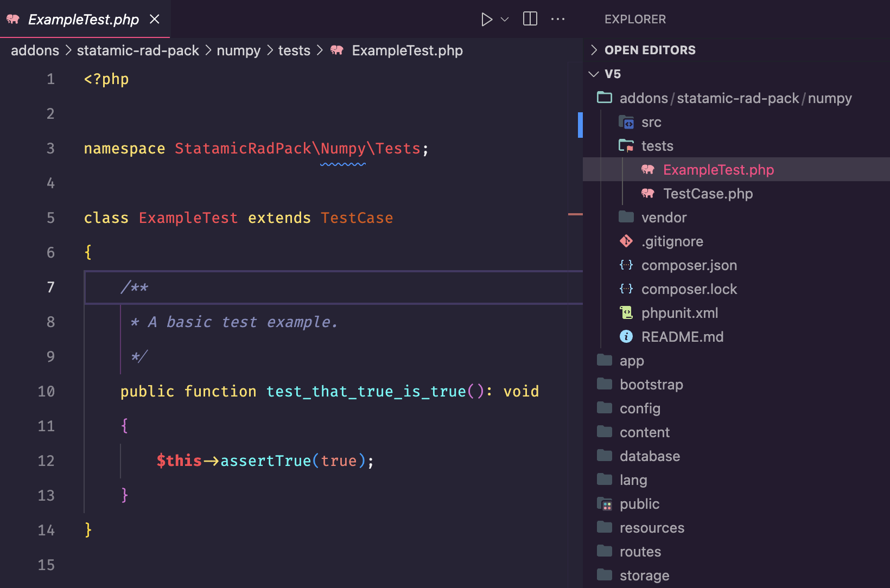
Task: Collapse the tests folder
Action: [736, 145]
